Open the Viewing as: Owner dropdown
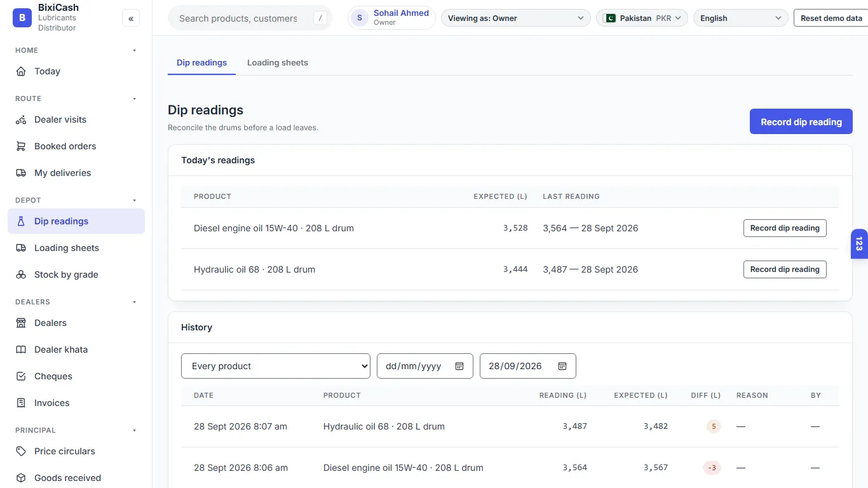The image size is (868, 488). tap(515, 18)
